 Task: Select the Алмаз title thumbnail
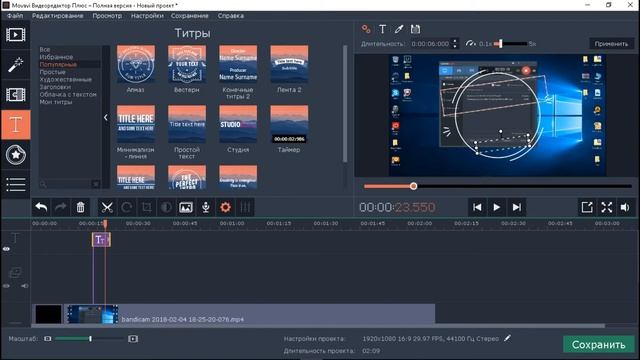pos(136,64)
